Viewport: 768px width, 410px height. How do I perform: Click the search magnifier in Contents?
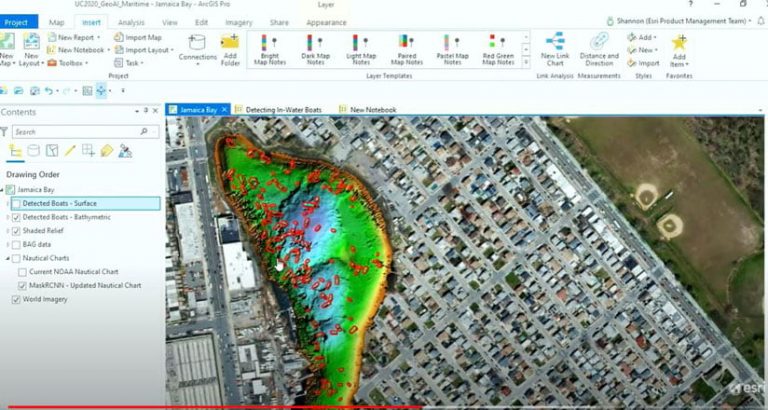click(144, 131)
